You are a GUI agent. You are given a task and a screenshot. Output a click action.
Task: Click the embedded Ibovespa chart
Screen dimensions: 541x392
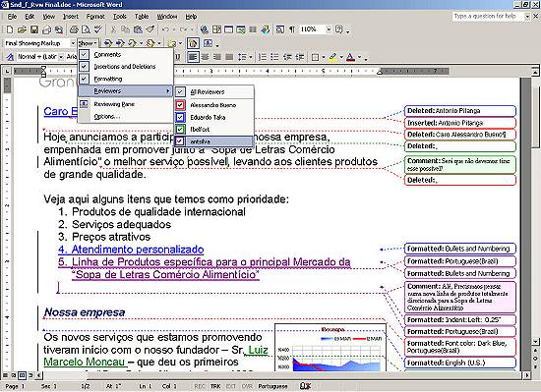click(x=331, y=347)
